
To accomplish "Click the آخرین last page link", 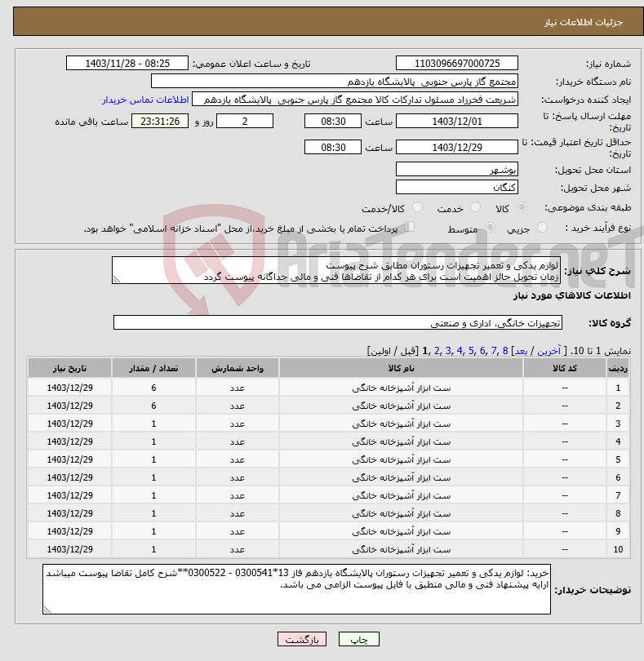I will pyautogui.click(x=549, y=351).
